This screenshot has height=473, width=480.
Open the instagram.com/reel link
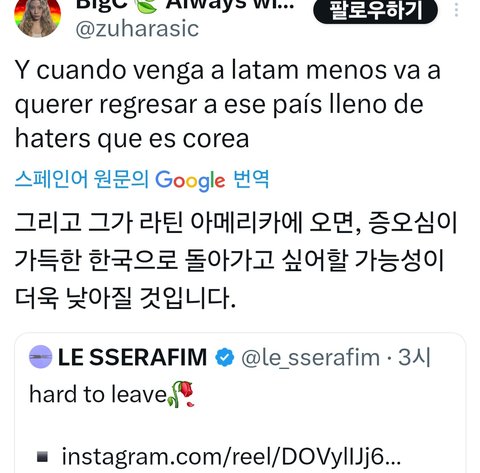pyautogui.click(x=231, y=456)
